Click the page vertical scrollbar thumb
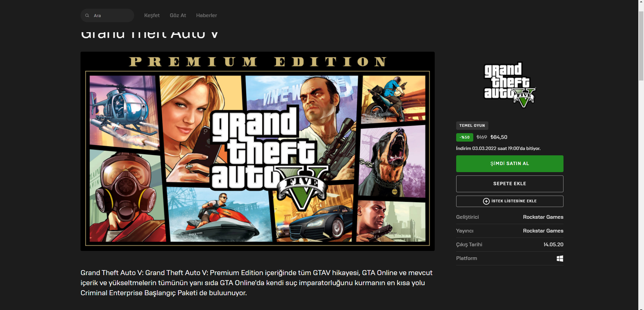 click(641, 46)
